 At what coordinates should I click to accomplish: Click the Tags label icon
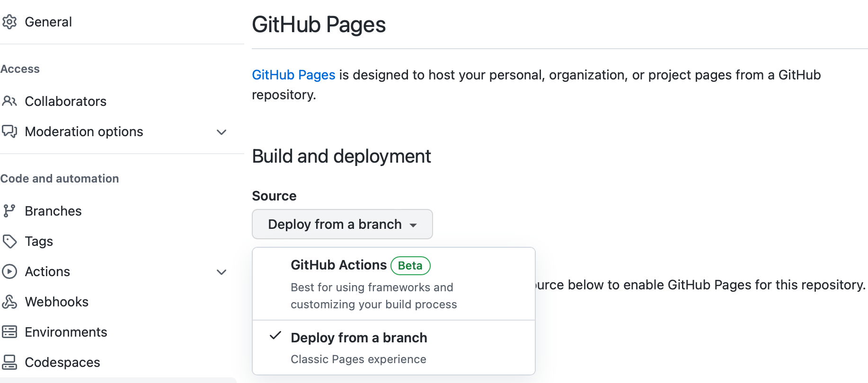point(9,241)
